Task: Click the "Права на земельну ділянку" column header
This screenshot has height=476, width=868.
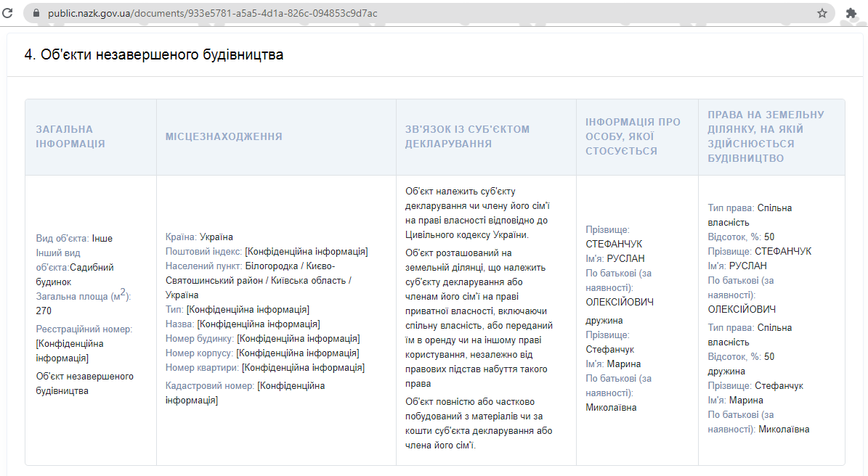Action: click(x=766, y=136)
